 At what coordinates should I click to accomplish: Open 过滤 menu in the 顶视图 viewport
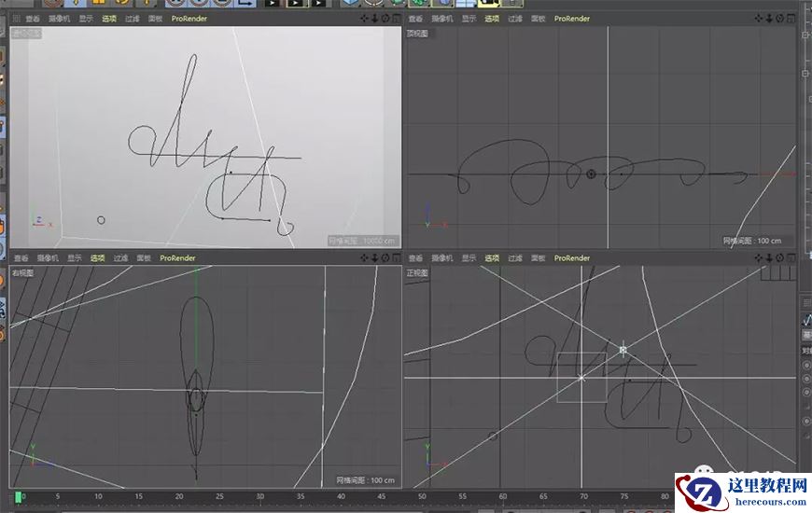(x=515, y=19)
